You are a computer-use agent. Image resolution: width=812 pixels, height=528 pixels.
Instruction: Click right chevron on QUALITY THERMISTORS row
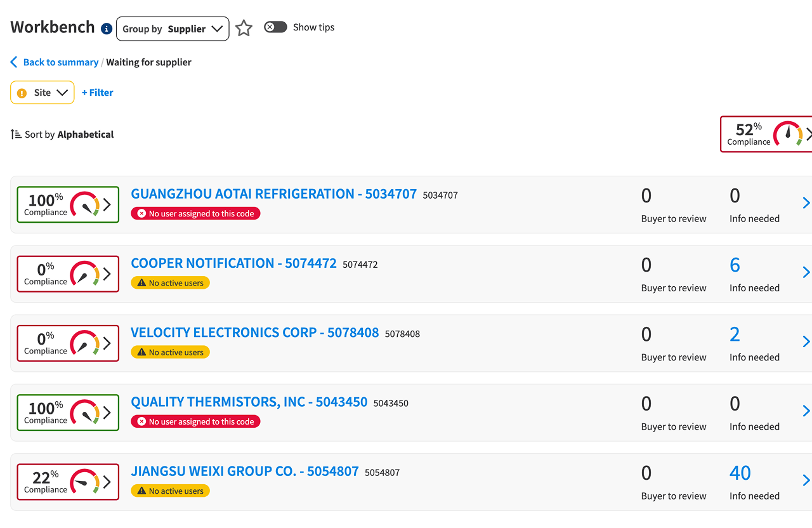pyautogui.click(x=806, y=411)
